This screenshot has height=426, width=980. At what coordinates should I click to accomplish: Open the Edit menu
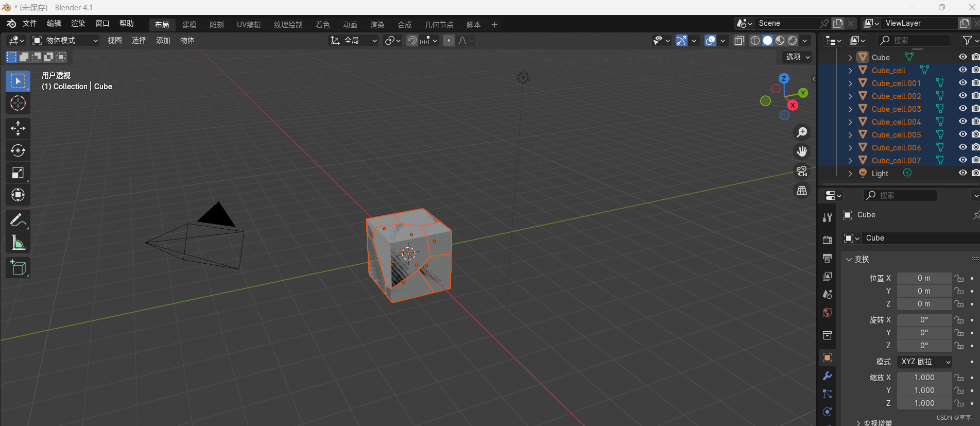(x=54, y=24)
